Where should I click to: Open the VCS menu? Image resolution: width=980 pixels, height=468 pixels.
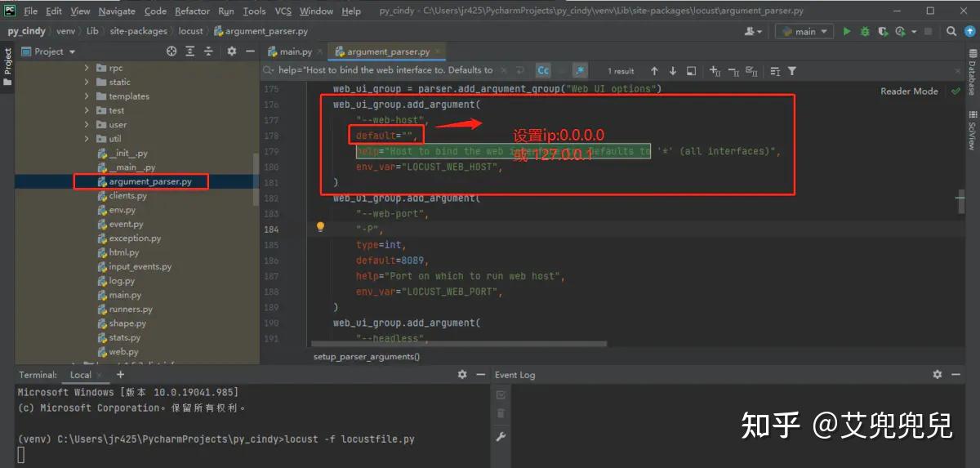(283, 11)
